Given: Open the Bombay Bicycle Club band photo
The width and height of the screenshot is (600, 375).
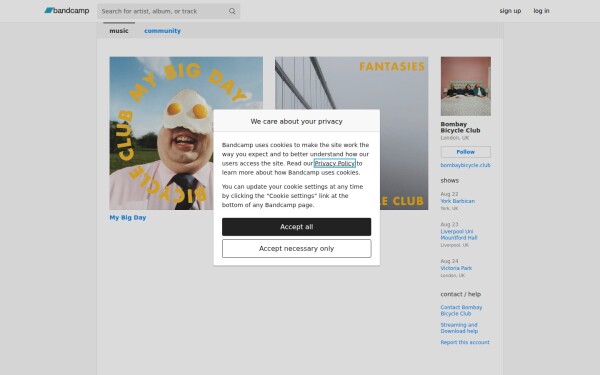Looking at the screenshot, I should click(465, 86).
